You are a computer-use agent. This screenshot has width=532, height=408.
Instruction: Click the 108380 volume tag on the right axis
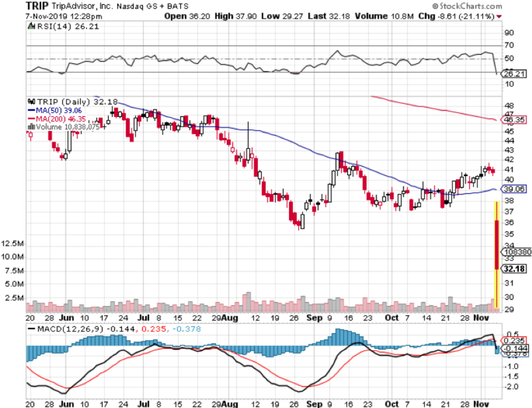point(516,252)
